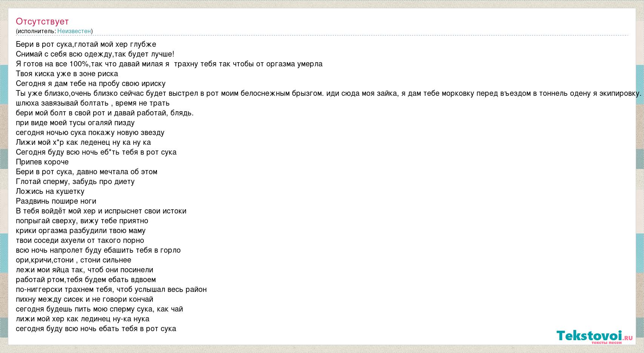Click the 'Неизвестен' performer link
This screenshot has width=644, height=353.
pos(74,31)
